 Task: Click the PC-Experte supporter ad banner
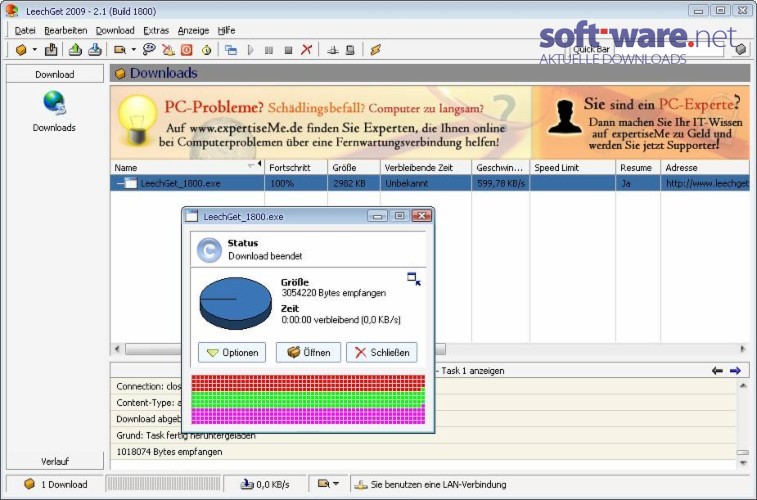click(x=641, y=123)
